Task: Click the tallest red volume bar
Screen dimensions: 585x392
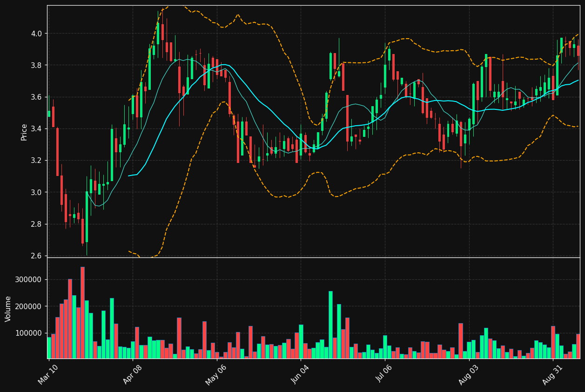Action: coord(82,312)
